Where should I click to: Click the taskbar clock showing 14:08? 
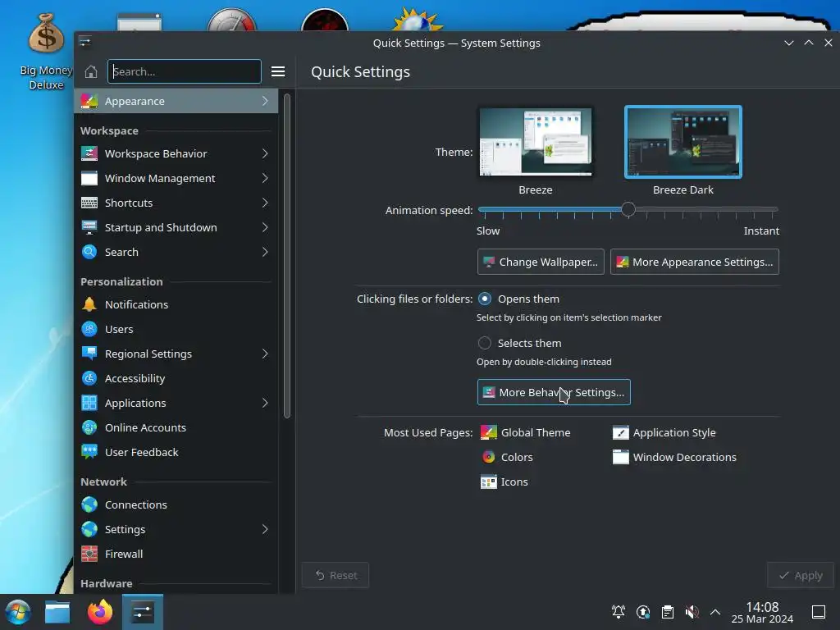coord(762,612)
